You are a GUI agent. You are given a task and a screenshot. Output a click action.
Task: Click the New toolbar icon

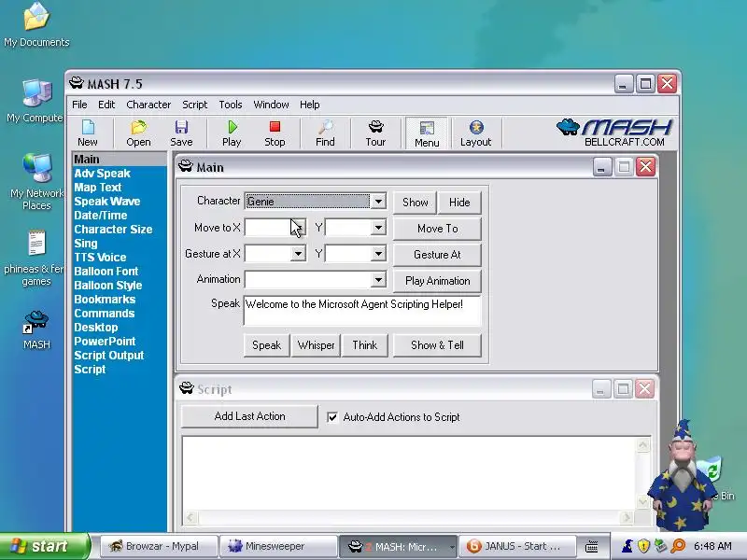coord(88,133)
